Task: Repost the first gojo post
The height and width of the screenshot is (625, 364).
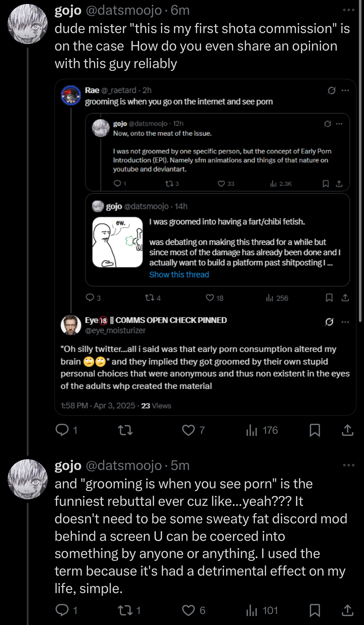Action: coord(125,430)
